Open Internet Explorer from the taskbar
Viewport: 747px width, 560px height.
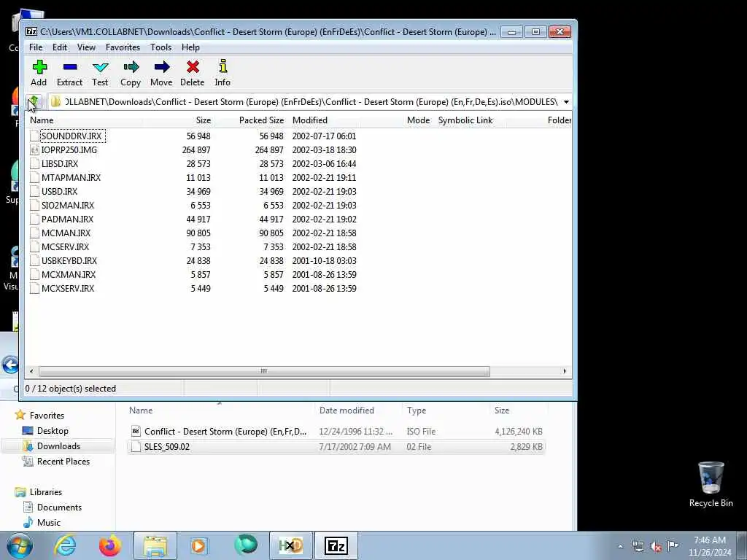pyautogui.click(x=65, y=545)
